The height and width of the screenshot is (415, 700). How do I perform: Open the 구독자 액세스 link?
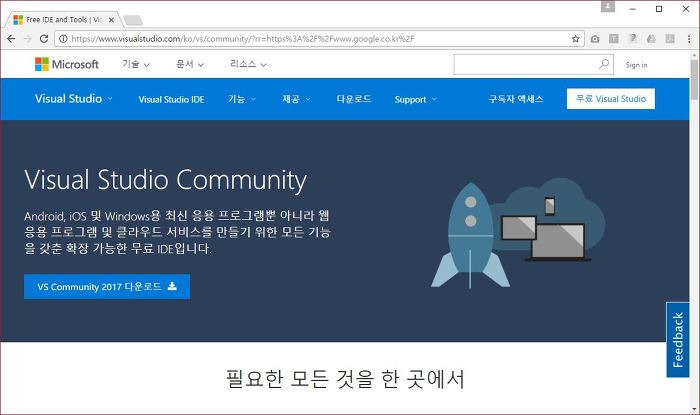point(516,99)
